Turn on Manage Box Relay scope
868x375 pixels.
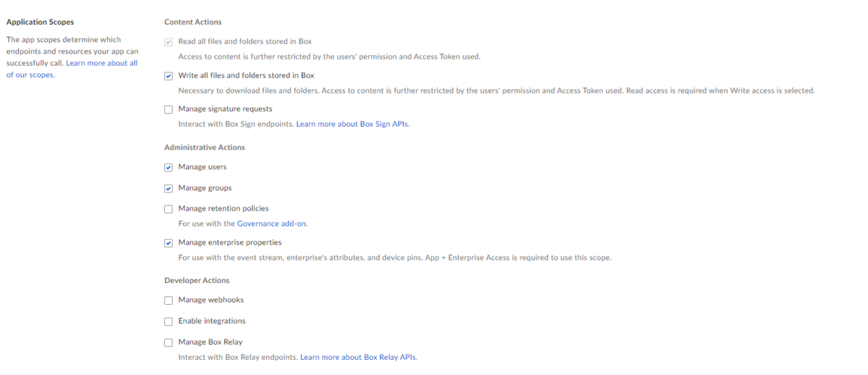(x=169, y=342)
